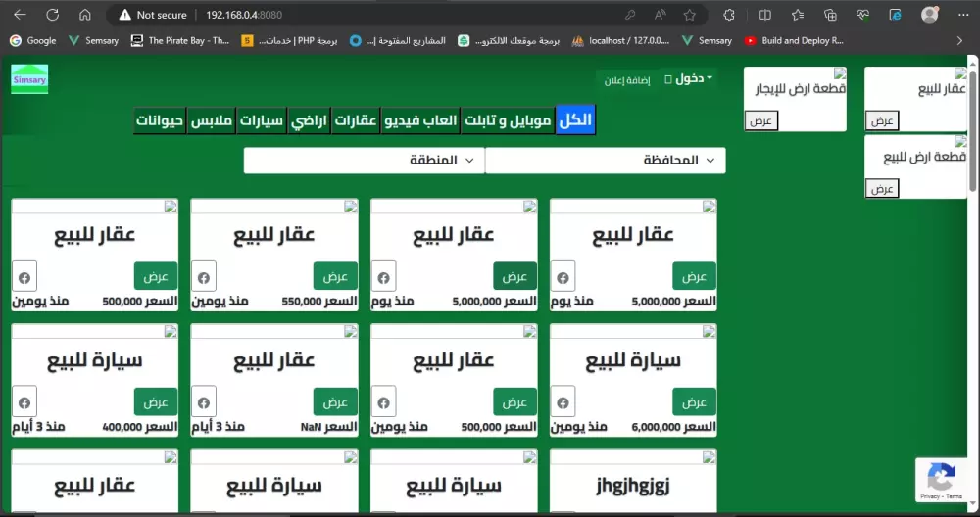
Task: Select the اراضي category tab
Action: [309, 119]
